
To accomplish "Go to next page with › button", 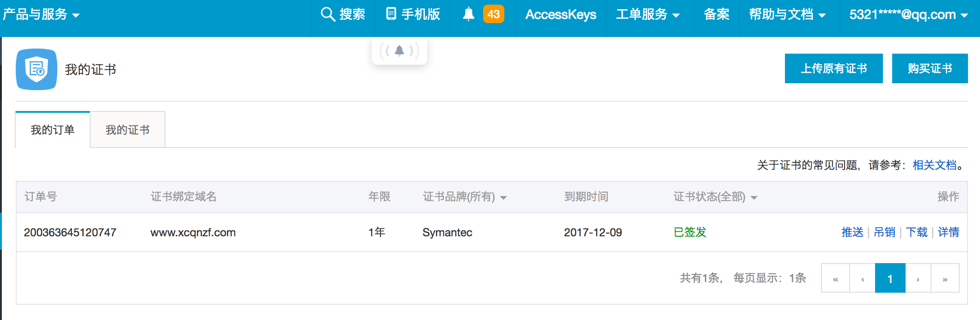I will pyautogui.click(x=918, y=278).
